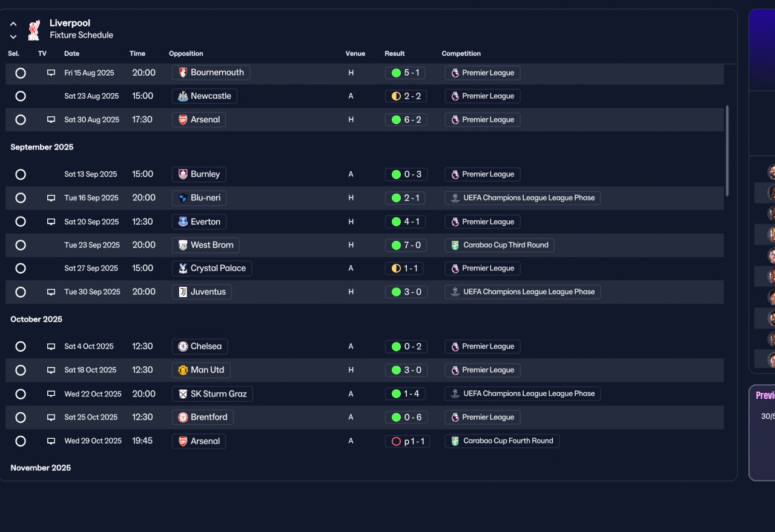Select the Blu-neri fixture radio button
This screenshot has height=532, width=775.
click(21, 198)
